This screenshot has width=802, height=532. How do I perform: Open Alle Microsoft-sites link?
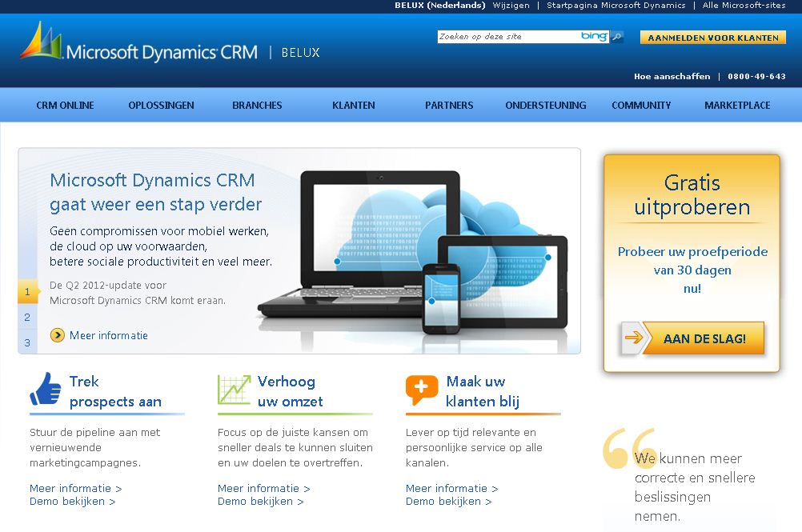744,6
